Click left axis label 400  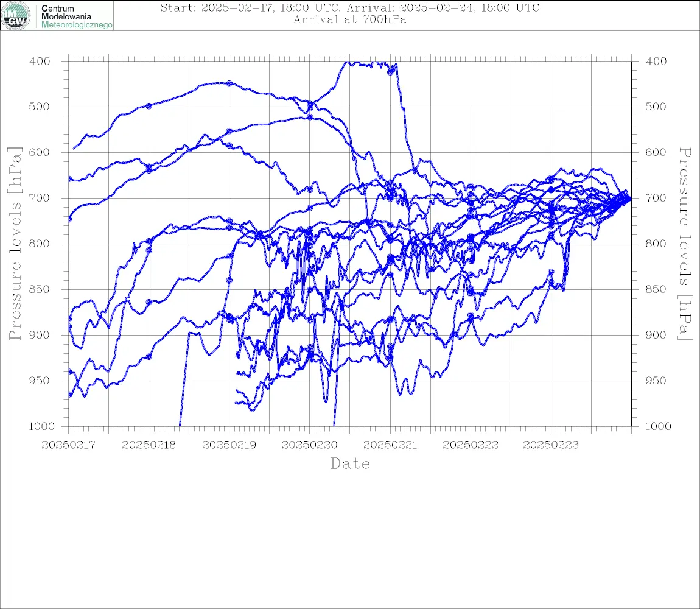[x=40, y=62]
